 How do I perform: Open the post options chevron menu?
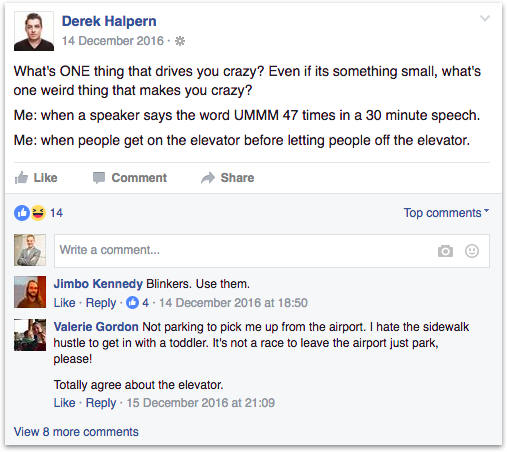pyautogui.click(x=485, y=18)
